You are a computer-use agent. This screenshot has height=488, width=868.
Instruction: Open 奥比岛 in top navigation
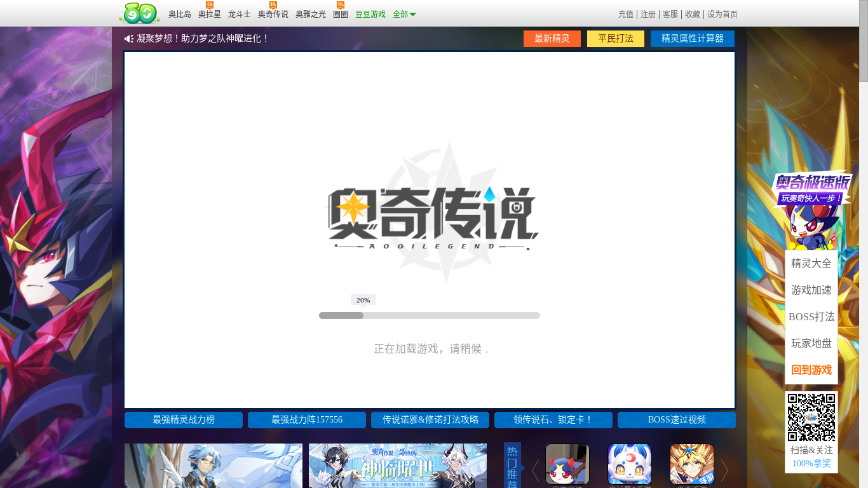tap(180, 14)
